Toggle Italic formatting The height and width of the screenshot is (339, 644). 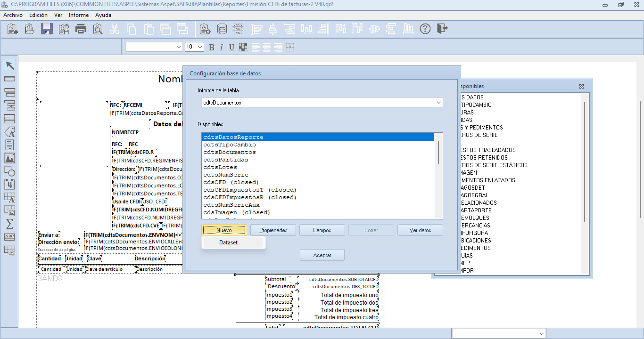click(x=222, y=47)
